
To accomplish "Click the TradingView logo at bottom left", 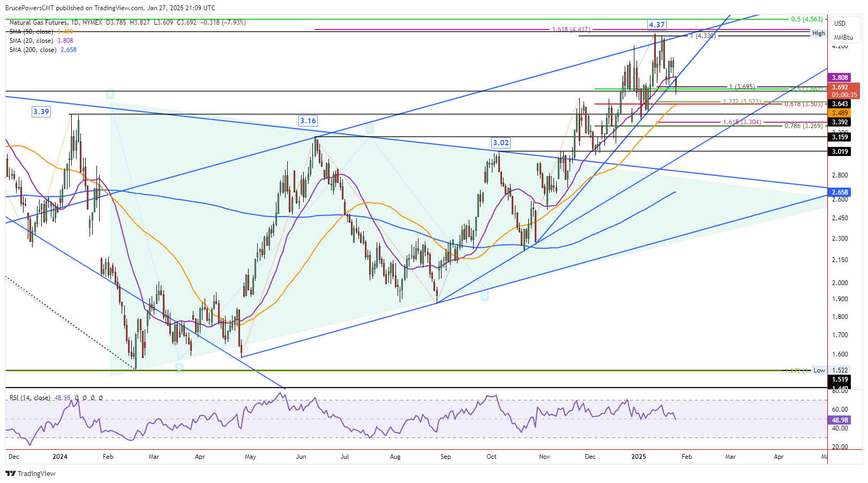I will coord(31,473).
